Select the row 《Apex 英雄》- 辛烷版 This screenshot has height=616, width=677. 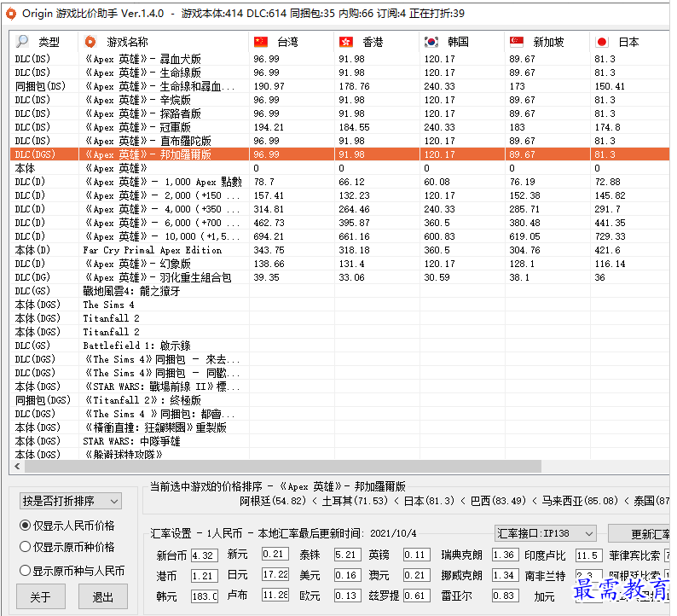[340, 100]
